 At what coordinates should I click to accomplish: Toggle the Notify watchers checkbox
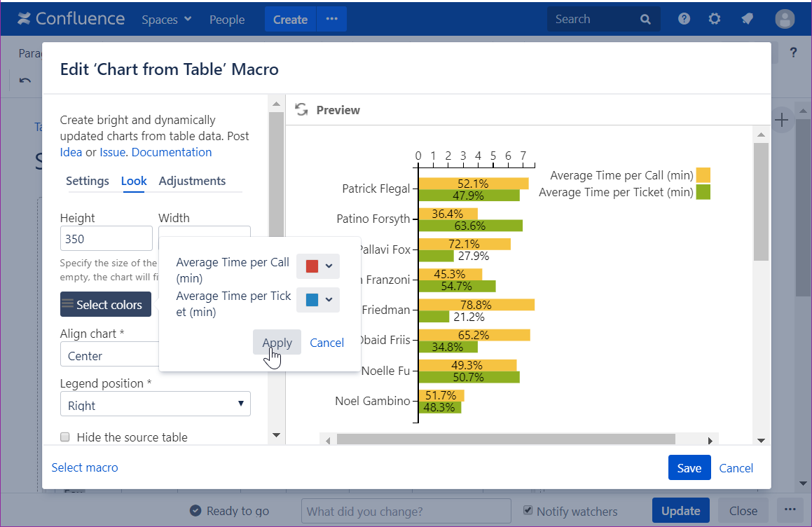pyautogui.click(x=528, y=511)
